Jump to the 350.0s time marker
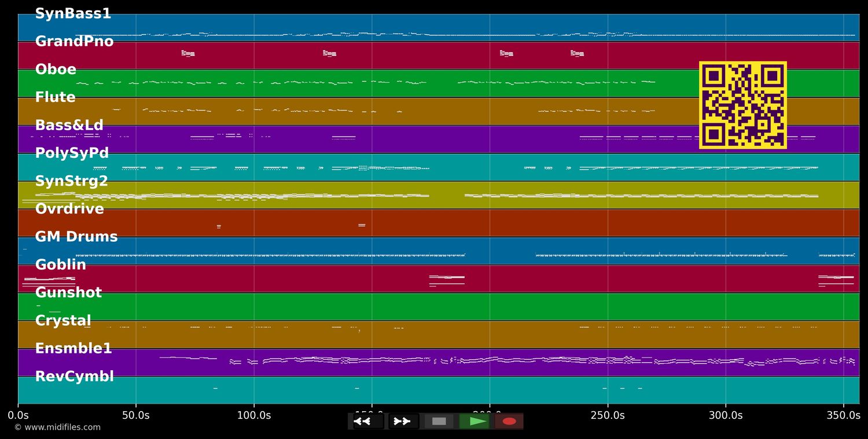Image resolution: width=868 pixels, height=439 pixels. 844,415
